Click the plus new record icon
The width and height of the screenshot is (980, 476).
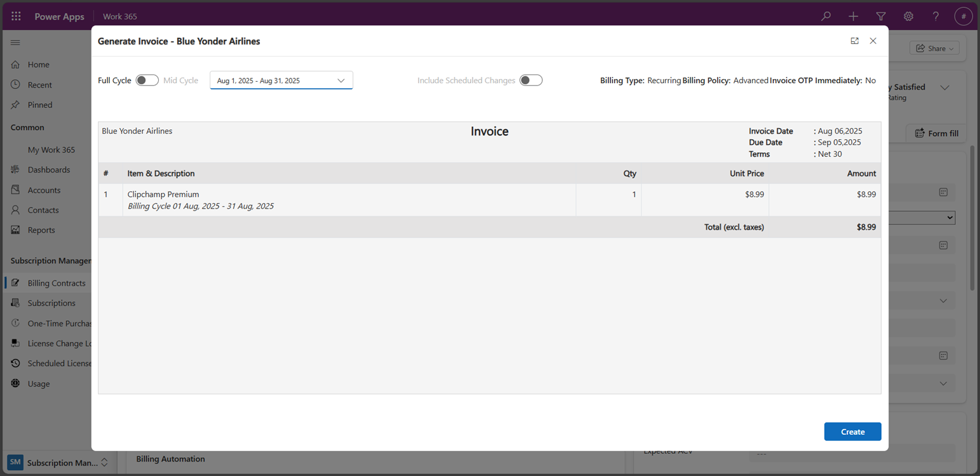853,16
